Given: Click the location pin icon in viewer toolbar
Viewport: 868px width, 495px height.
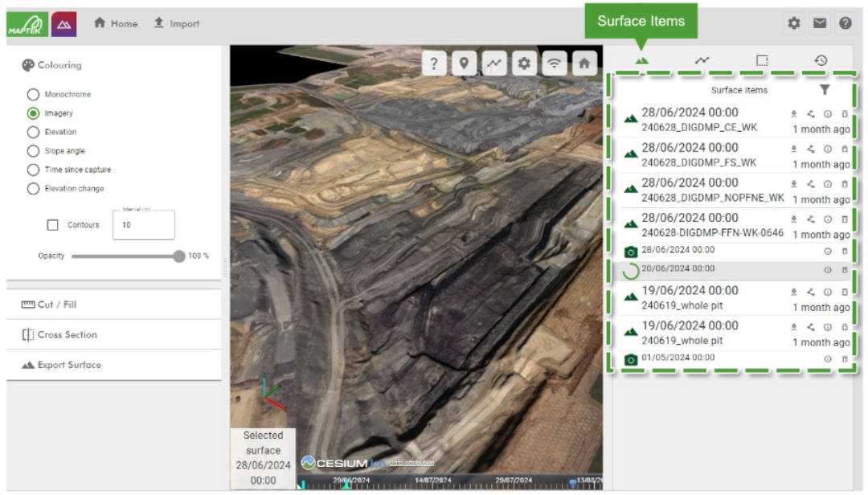Looking at the screenshot, I should click(465, 63).
